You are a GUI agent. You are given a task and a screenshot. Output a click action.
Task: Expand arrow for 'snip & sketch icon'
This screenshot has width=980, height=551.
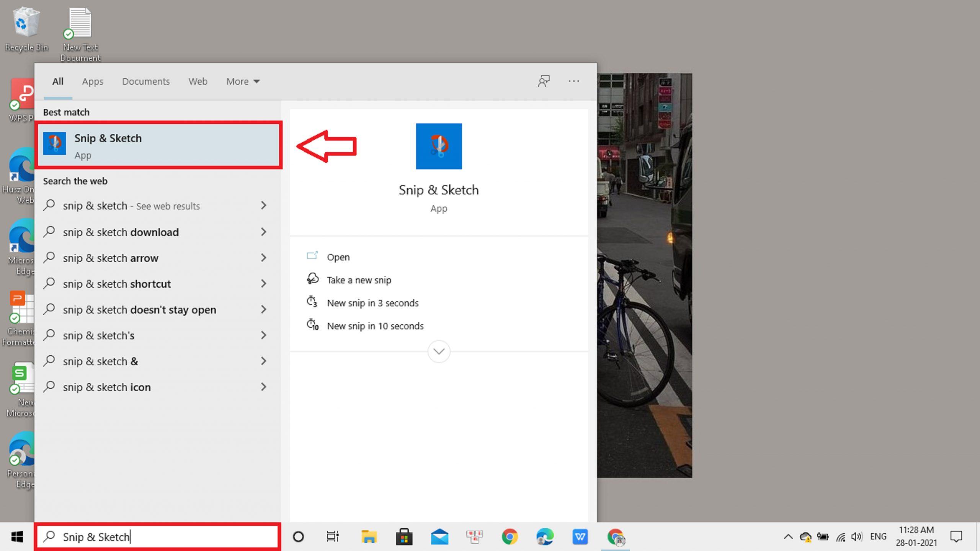tap(263, 387)
